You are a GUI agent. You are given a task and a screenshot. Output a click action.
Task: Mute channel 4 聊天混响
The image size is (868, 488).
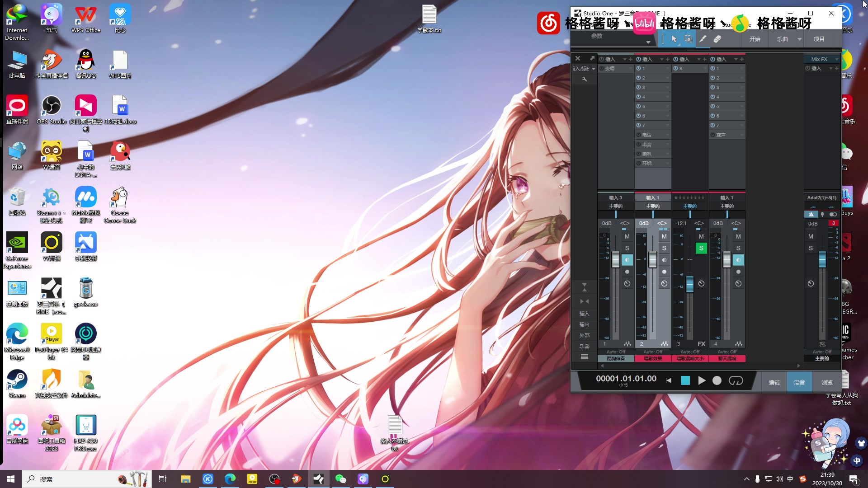pos(738,236)
